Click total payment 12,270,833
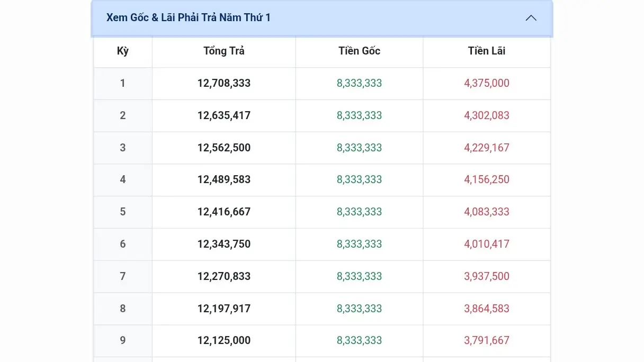The image size is (644, 362). (x=224, y=277)
